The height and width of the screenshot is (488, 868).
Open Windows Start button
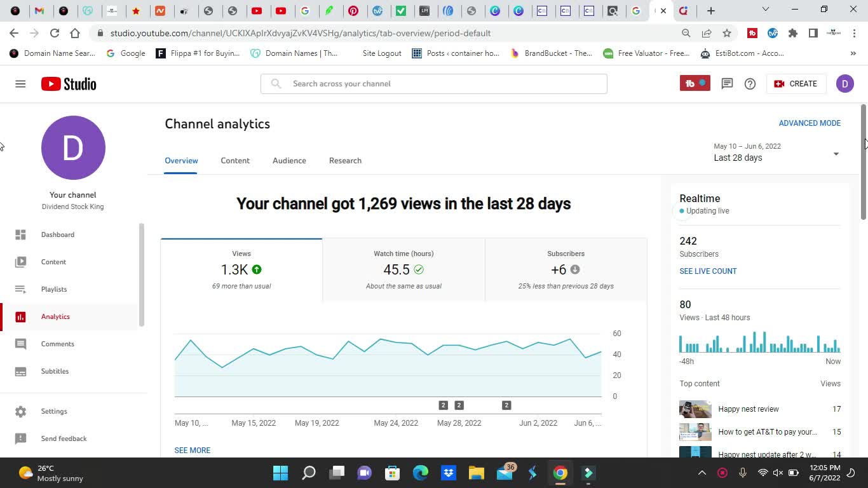(280, 473)
